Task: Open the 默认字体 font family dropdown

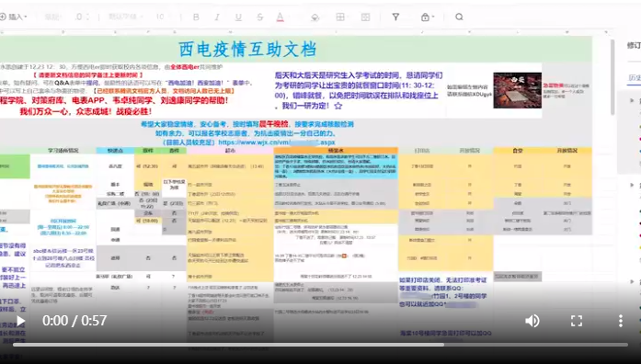Action: coord(125,17)
